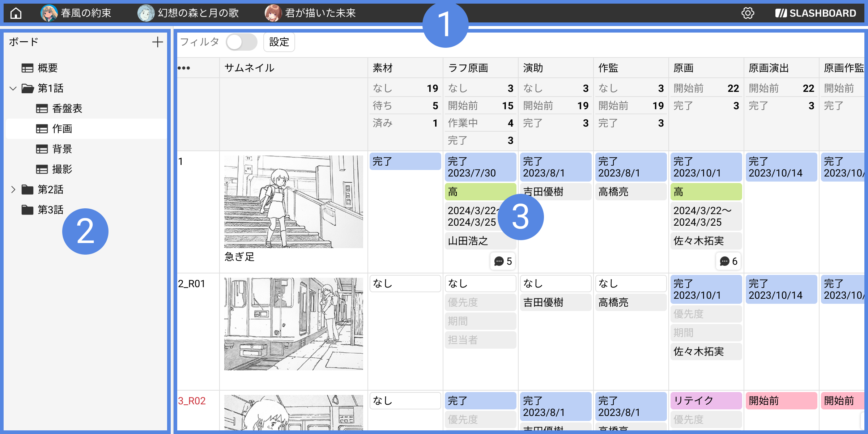Click the board icon beside 概要
Viewport: 868px width, 434px height.
coord(27,68)
